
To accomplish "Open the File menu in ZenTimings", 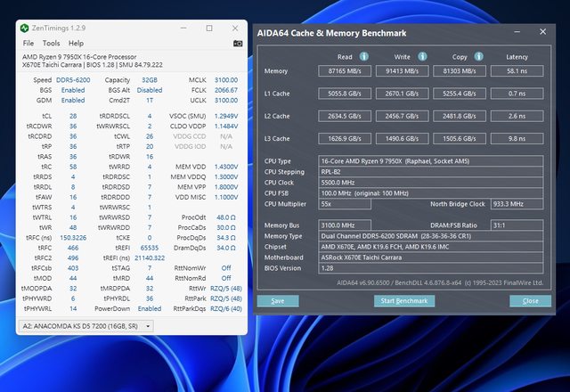I will pyautogui.click(x=28, y=43).
